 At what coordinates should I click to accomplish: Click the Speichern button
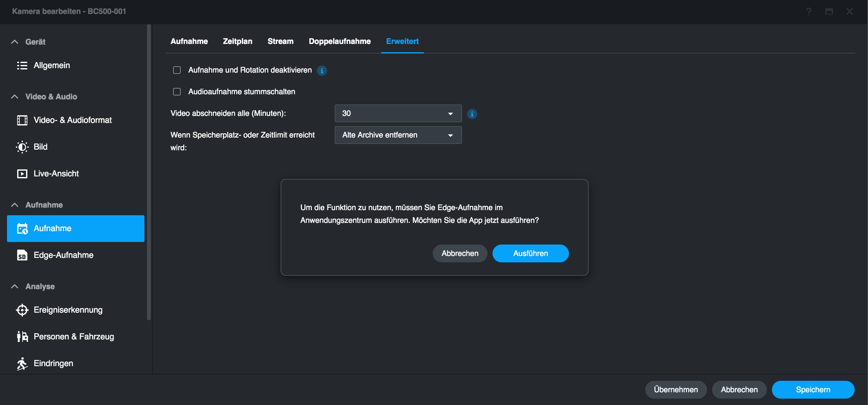coord(812,389)
